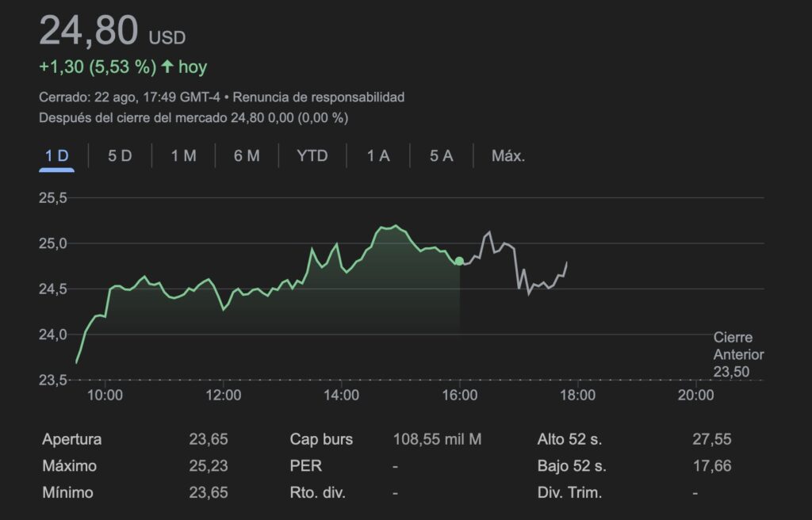Click the Mínimo label
812x520 pixels.
point(68,492)
